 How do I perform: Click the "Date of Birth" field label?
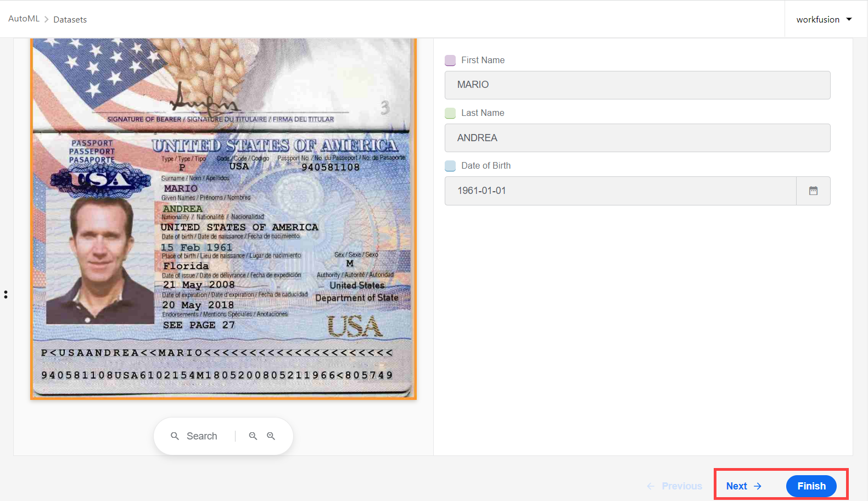(x=486, y=166)
